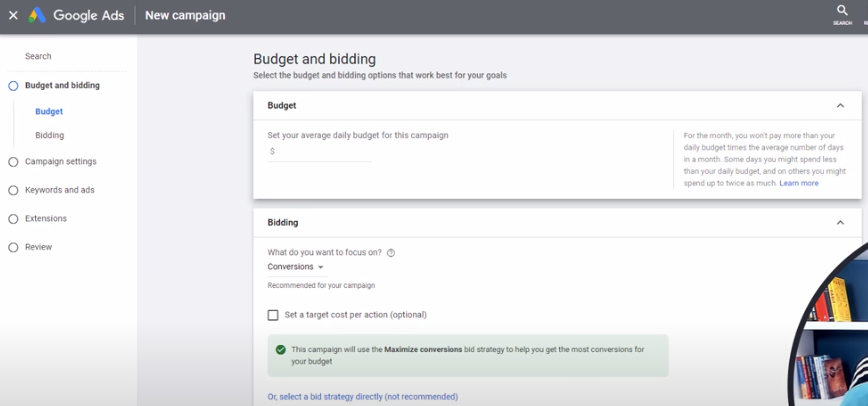Click select a bid strategy directly link
The height and width of the screenshot is (406, 868).
362,397
